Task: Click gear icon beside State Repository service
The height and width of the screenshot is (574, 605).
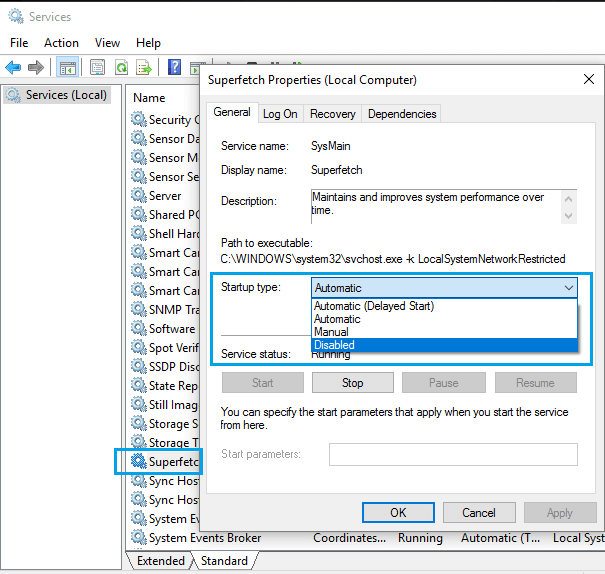Action: (139, 385)
